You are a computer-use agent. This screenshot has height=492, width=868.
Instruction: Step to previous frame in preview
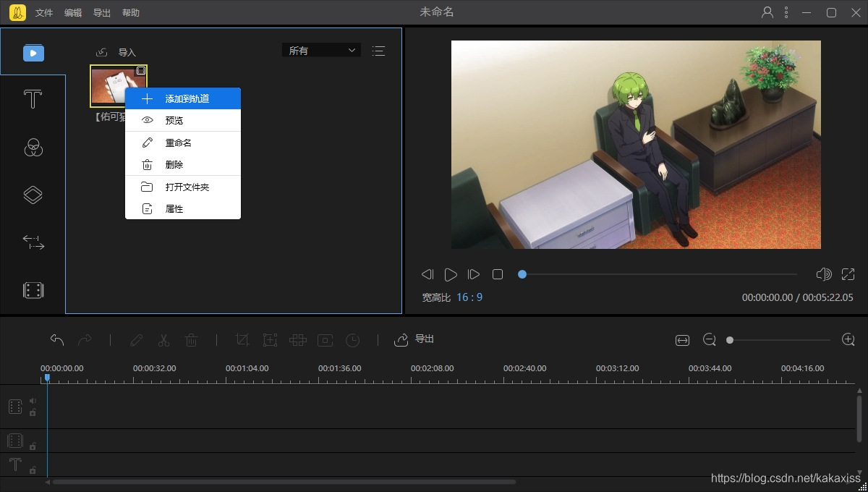(x=427, y=274)
